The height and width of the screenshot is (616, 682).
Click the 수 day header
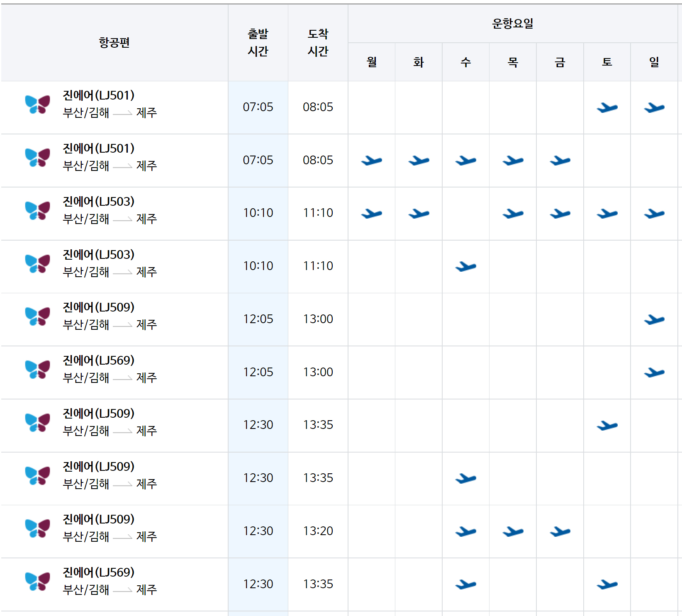click(466, 62)
